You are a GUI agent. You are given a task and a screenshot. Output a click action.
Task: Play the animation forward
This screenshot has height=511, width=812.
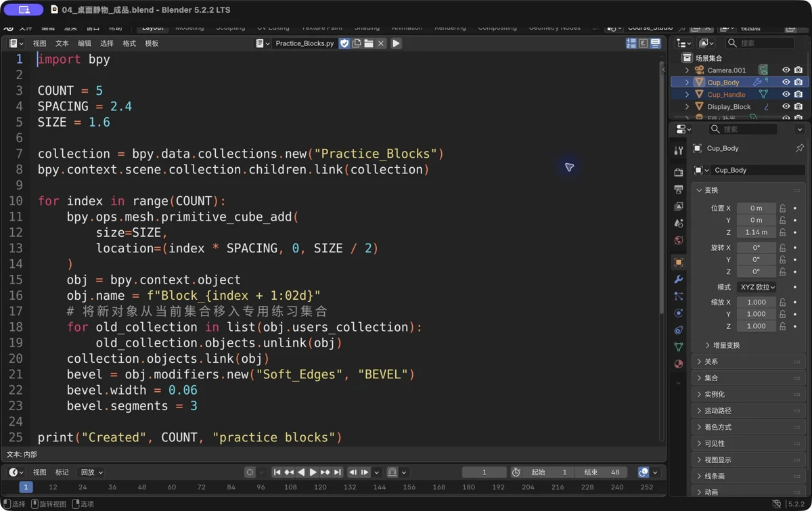[x=313, y=472]
